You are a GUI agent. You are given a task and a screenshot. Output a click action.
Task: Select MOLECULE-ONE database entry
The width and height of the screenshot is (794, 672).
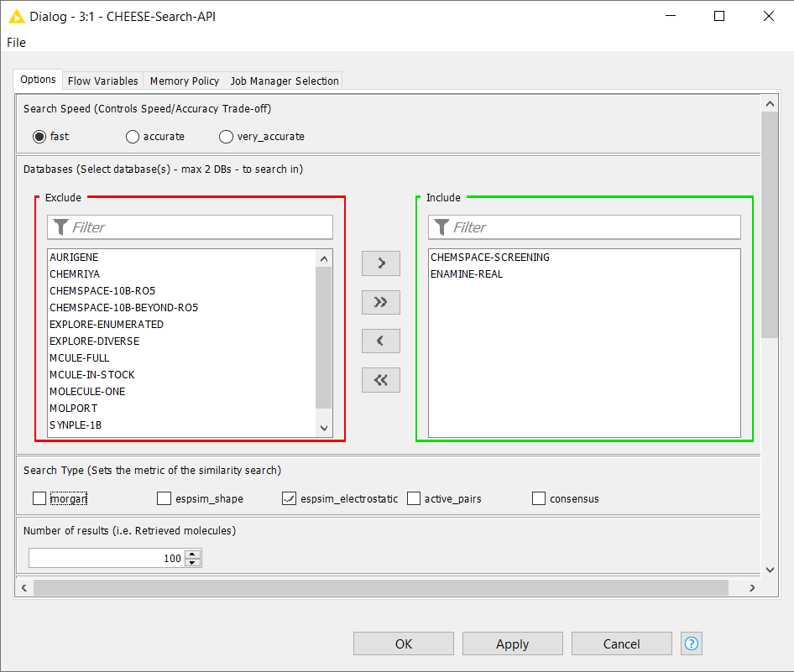(x=182, y=391)
